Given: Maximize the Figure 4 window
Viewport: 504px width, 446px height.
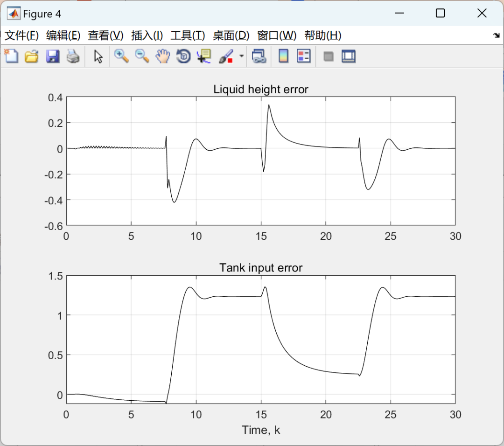Looking at the screenshot, I should coord(440,13).
